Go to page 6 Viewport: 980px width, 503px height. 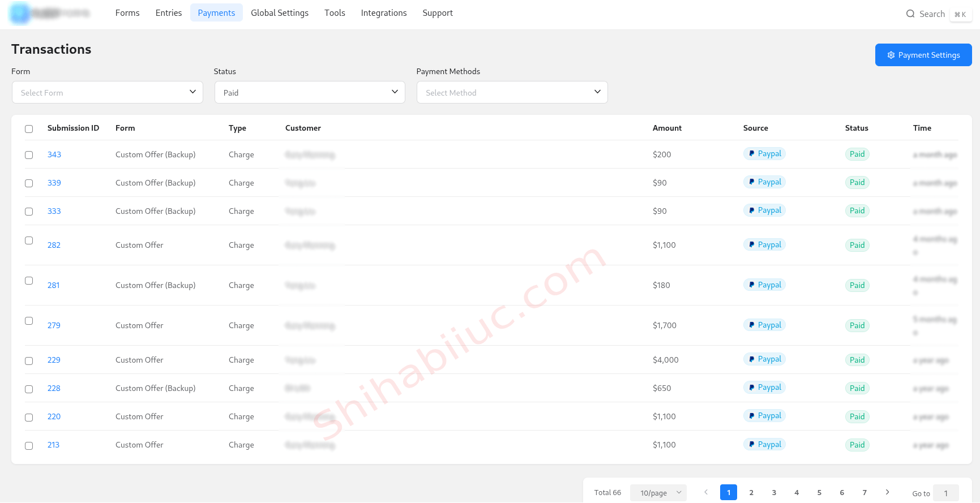[842, 492]
